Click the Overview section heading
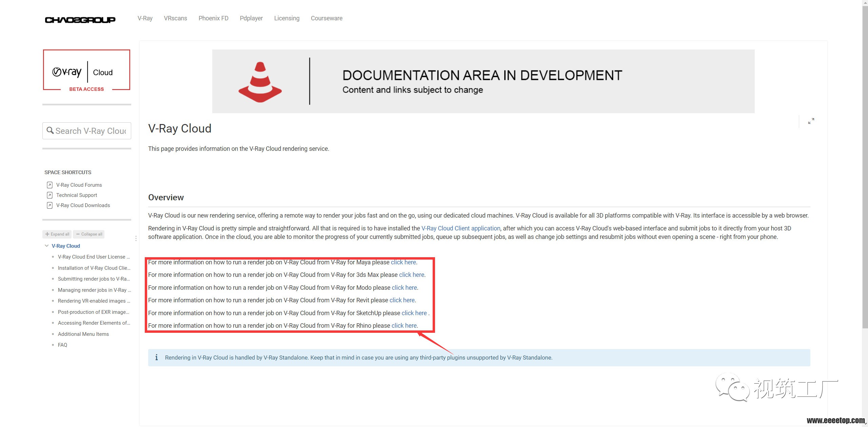This screenshot has height=427, width=868. coord(166,198)
